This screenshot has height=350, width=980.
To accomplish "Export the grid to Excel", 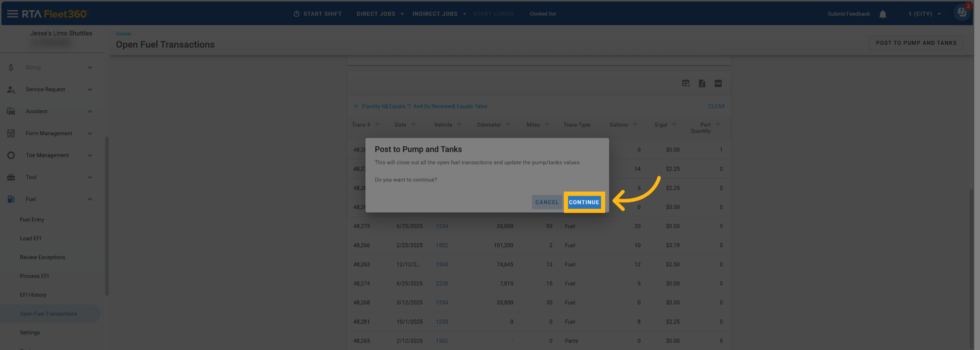I will coord(702,84).
